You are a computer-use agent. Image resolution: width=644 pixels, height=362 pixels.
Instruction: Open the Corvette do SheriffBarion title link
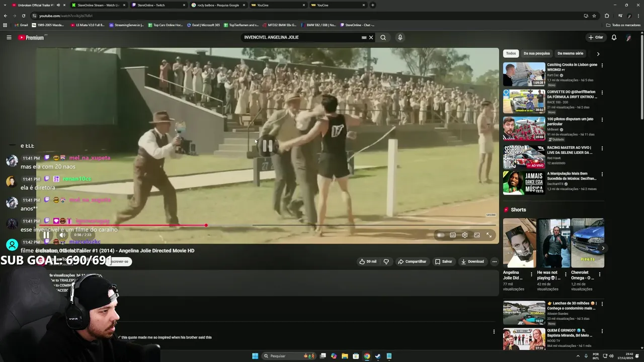[x=571, y=94]
